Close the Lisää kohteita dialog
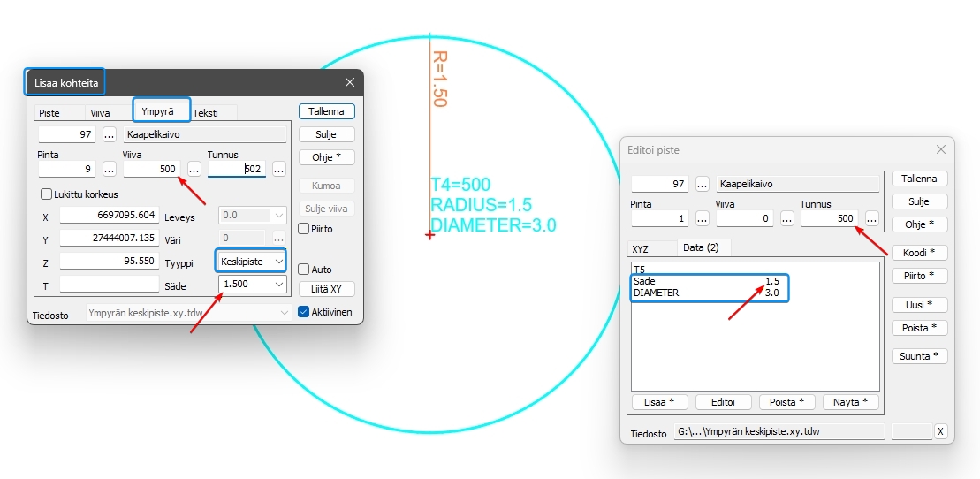Image resolution: width=980 pixels, height=479 pixels. pos(350,82)
